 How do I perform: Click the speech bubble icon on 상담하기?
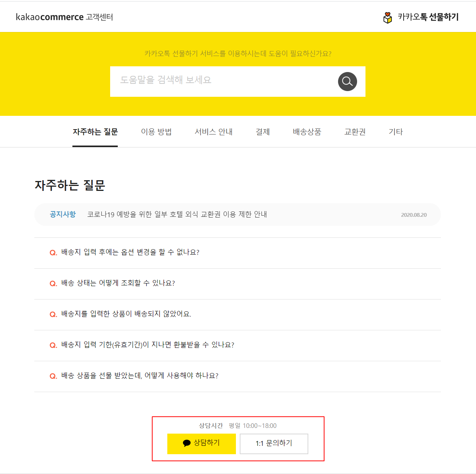pyautogui.click(x=187, y=443)
